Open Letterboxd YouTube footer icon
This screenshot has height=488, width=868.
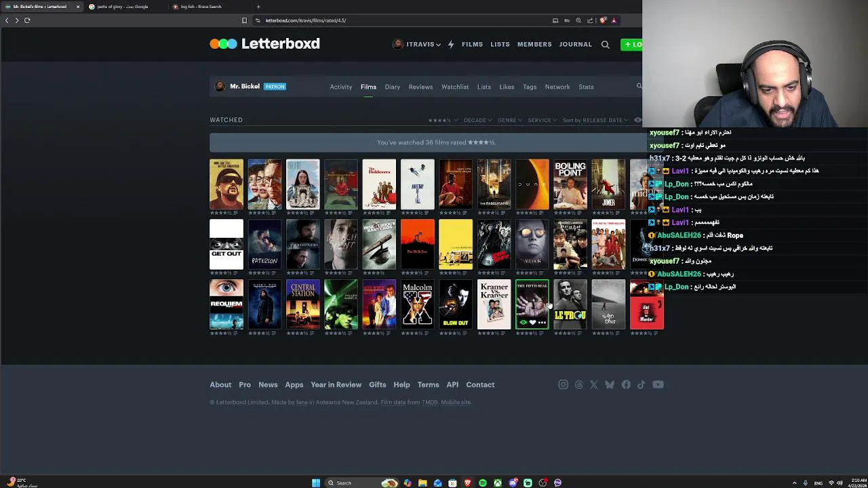pyautogui.click(x=658, y=385)
